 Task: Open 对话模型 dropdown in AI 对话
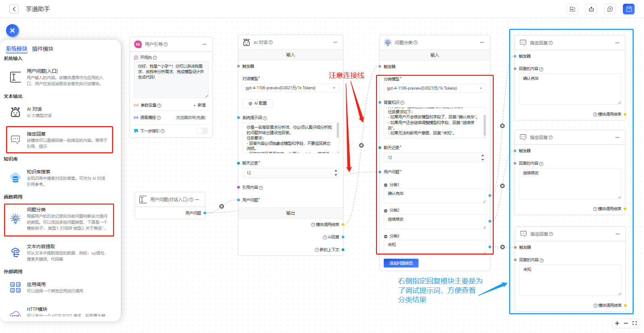290,88
